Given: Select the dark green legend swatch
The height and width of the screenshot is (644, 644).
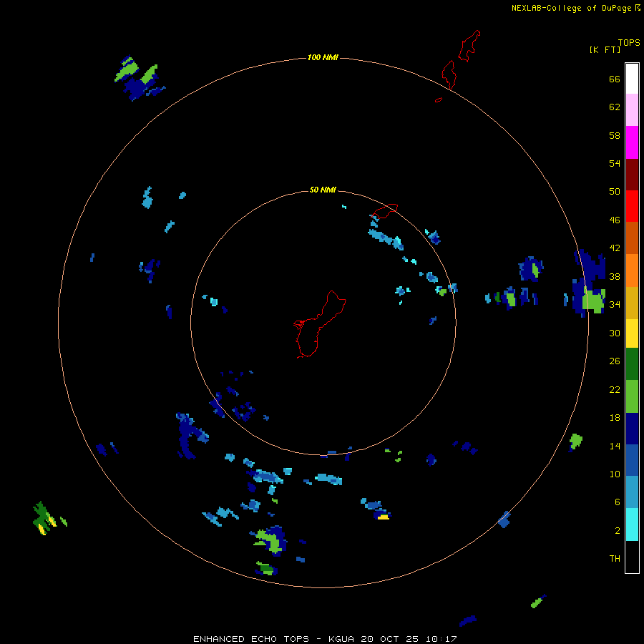Looking at the screenshot, I should pos(632,364).
